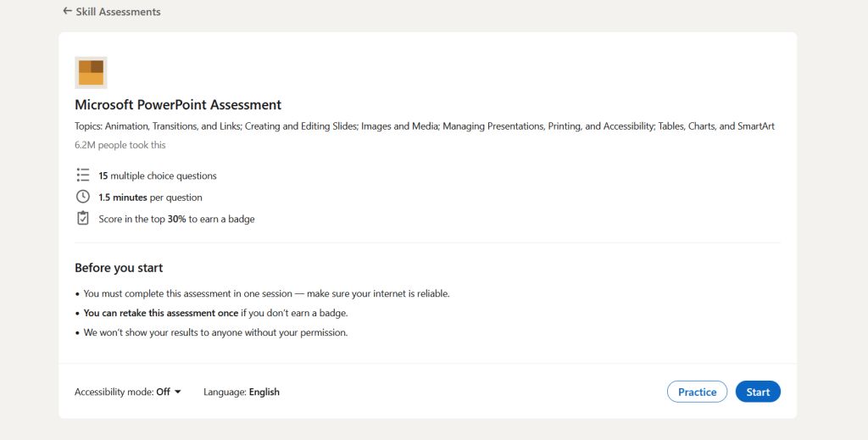Viewport: 868px width, 440px height.
Task: Click the 6.2M people took this text
Action: [x=120, y=145]
